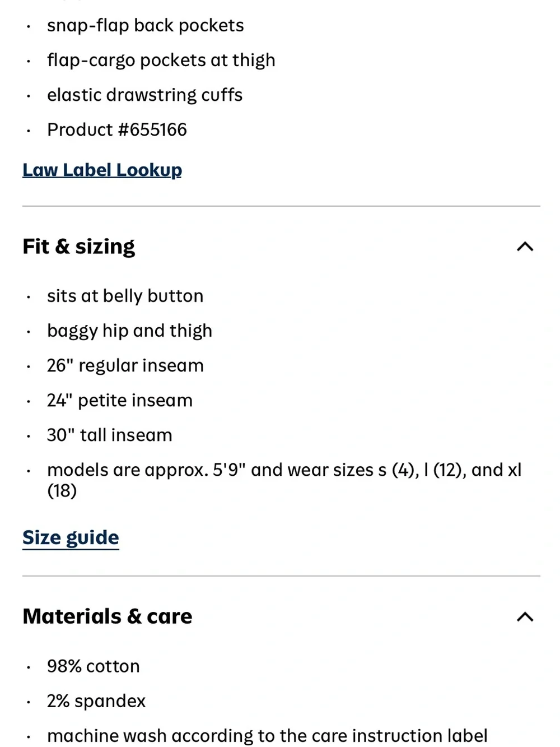Screen dimensions: 560x747
Task: Click the 30" tall inseam line
Action: pos(110,435)
